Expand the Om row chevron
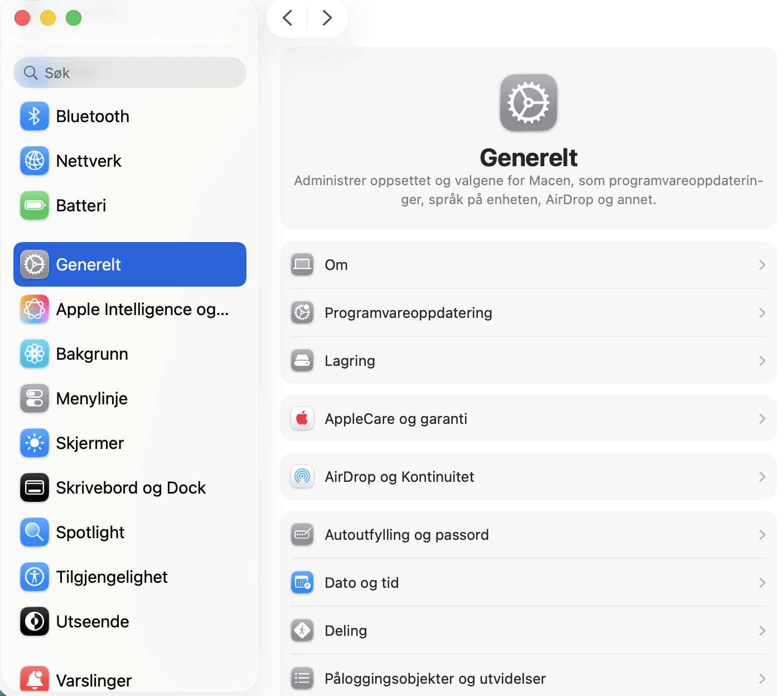Viewport: 784px width, 696px height. [x=762, y=265]
